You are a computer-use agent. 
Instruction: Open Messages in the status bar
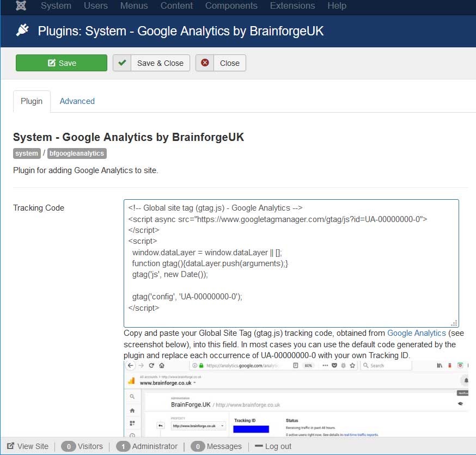tap(216, 446)
